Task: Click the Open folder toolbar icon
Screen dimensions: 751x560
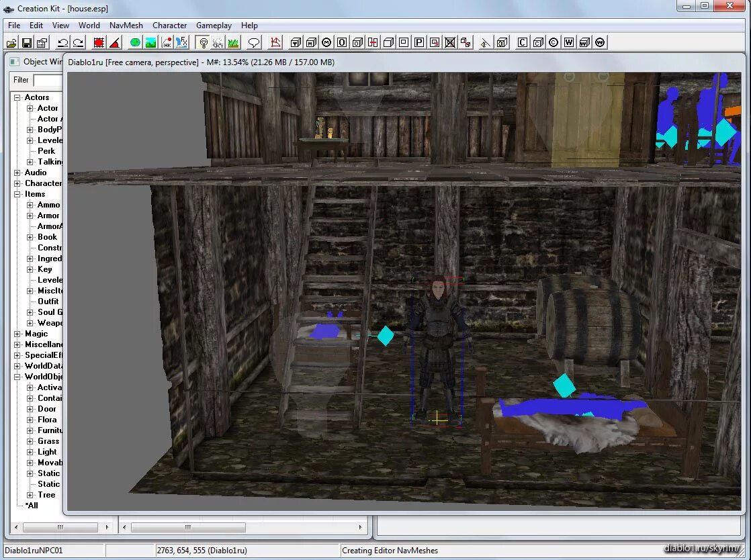Action: coord(11,42)
